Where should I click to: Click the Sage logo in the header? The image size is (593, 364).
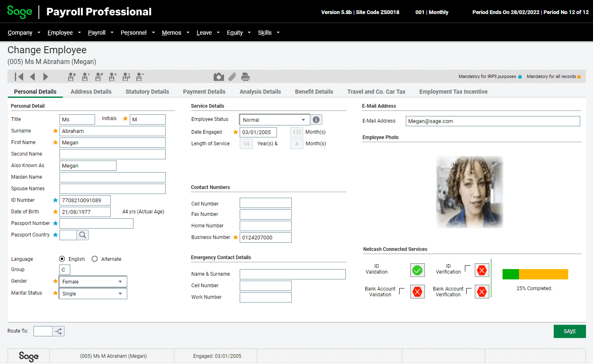click(x=19, y=12)
